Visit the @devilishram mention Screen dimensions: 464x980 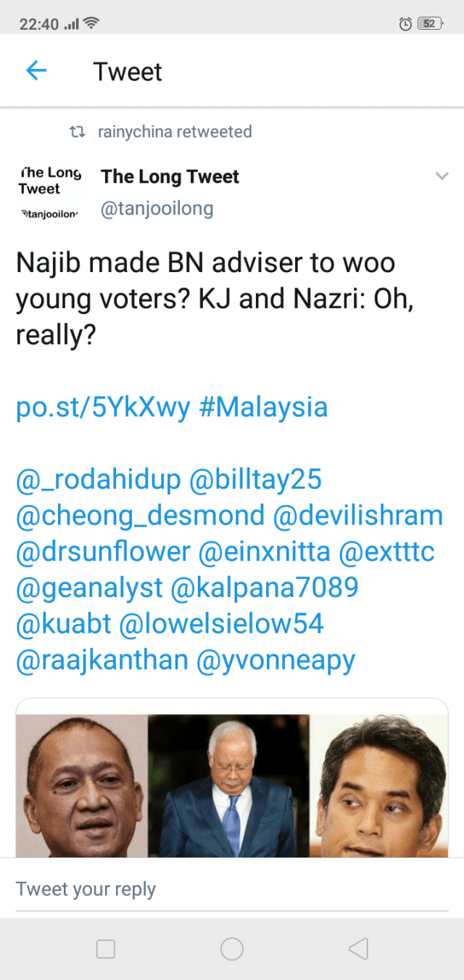pyautogui.click(x=357, y=516)
